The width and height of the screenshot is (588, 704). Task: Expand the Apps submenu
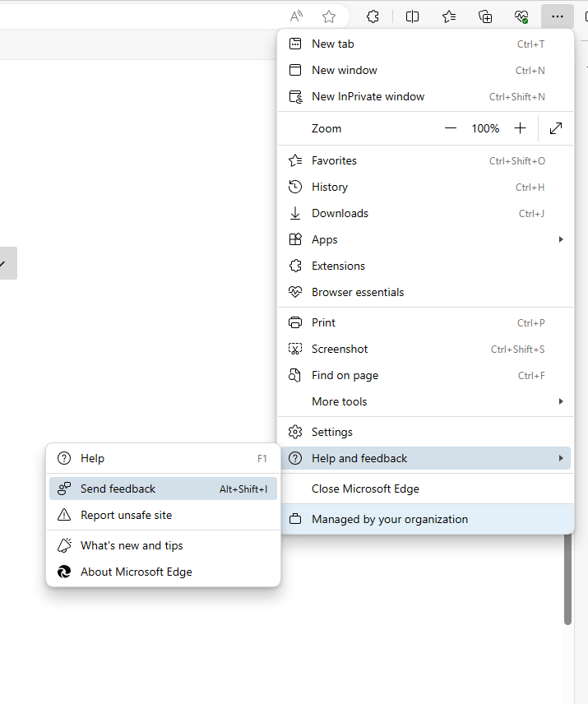(425, 240)
